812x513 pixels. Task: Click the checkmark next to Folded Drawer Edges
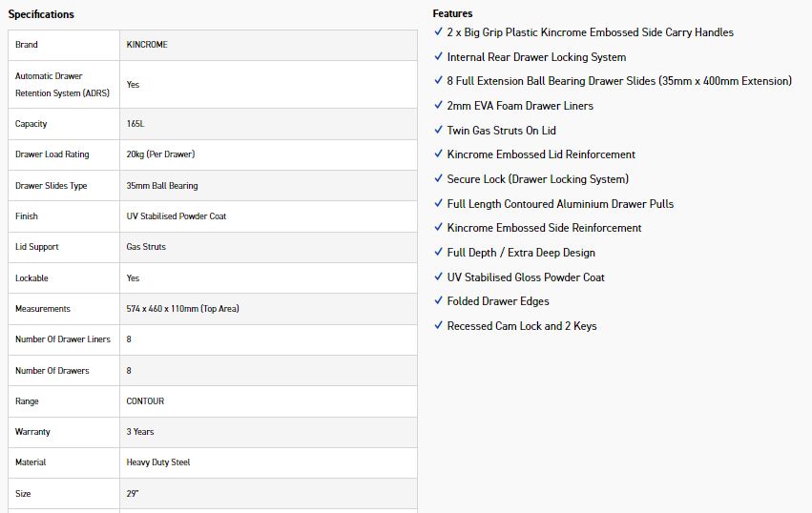tap(438, 300)
